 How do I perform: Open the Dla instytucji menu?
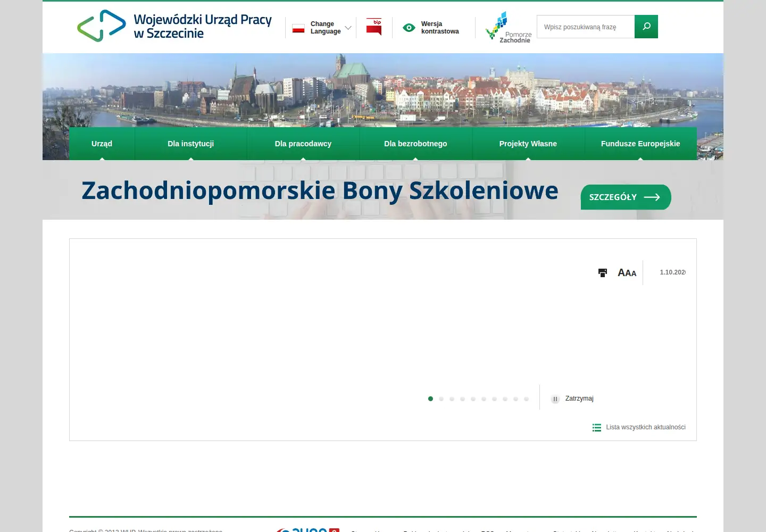[x=190, y=144]
